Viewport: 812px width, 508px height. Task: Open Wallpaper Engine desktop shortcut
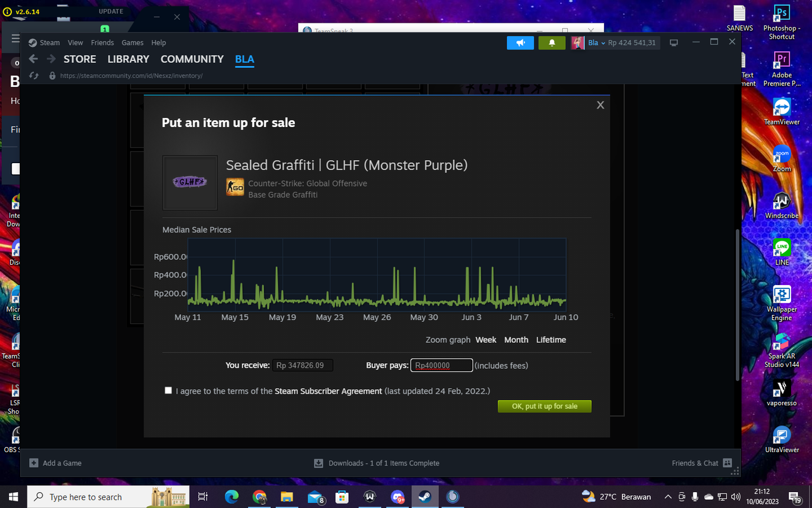[782, 304]
